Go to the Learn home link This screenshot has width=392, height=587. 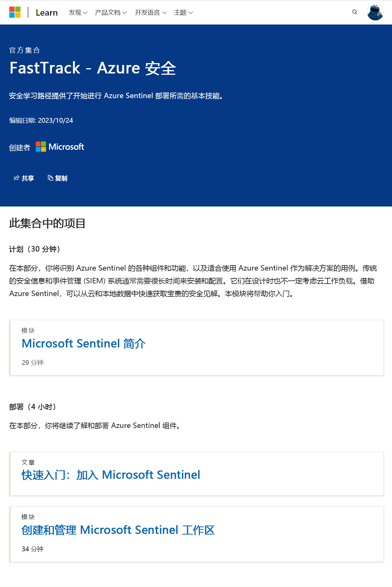pyautogui.click(x=47, y=12)
